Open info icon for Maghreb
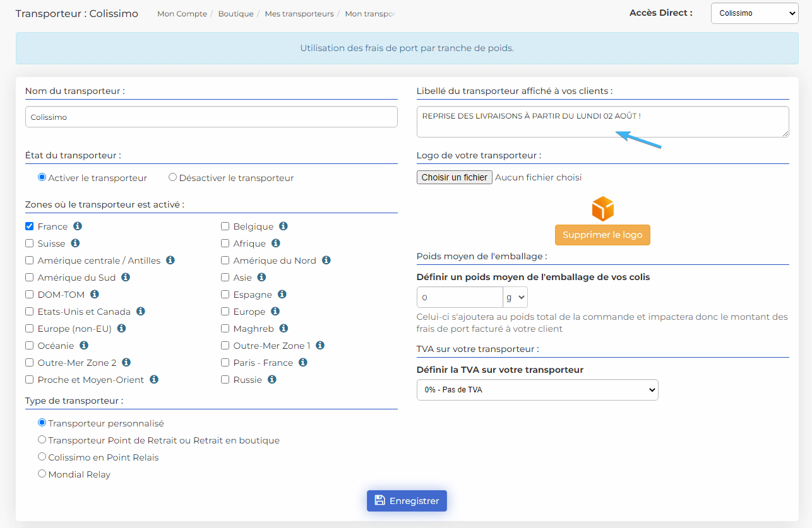This screenshot has height=528, width=812. point(284,328)
